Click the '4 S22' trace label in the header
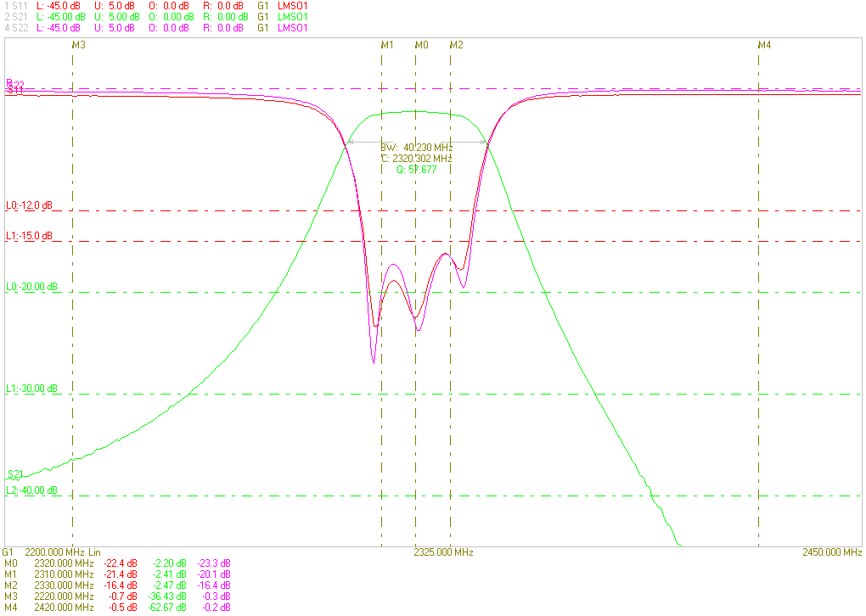866x616 pixels. tap(16, 28)
